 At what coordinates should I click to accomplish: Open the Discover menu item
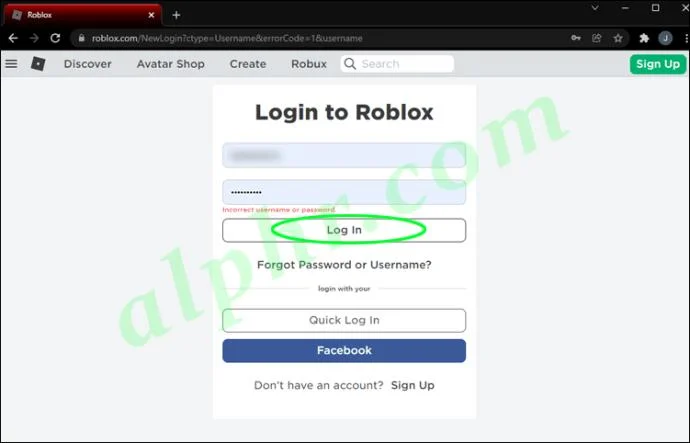88,64
